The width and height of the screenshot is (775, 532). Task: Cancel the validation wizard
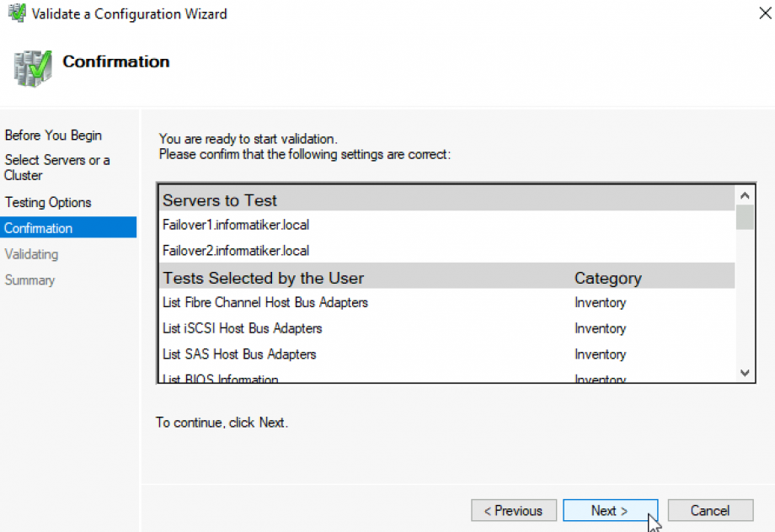(710, 510)
